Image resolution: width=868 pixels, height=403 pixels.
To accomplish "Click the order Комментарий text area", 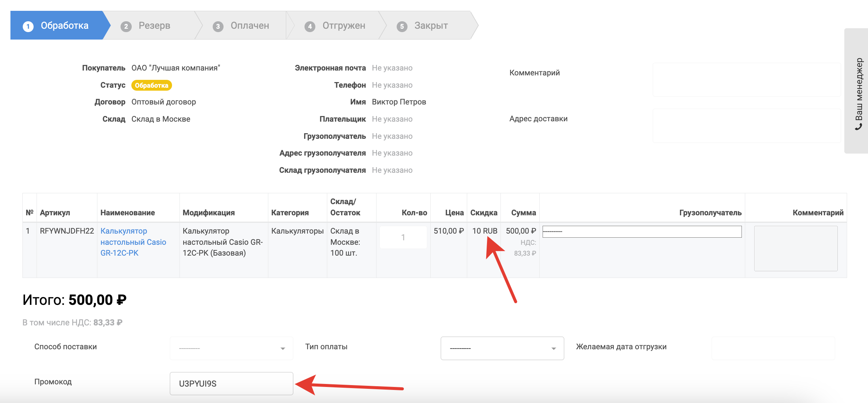I will click(x=746, y=79).
